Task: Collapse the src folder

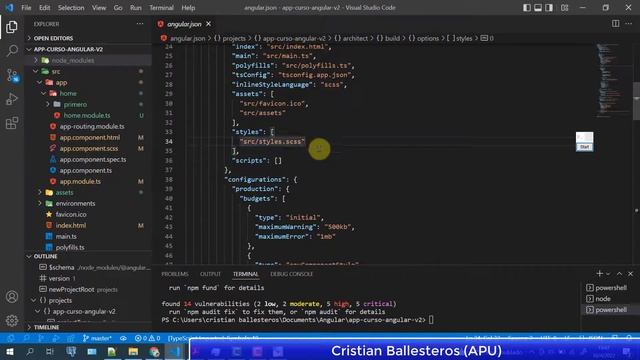Action: click(x=36, y=71)
